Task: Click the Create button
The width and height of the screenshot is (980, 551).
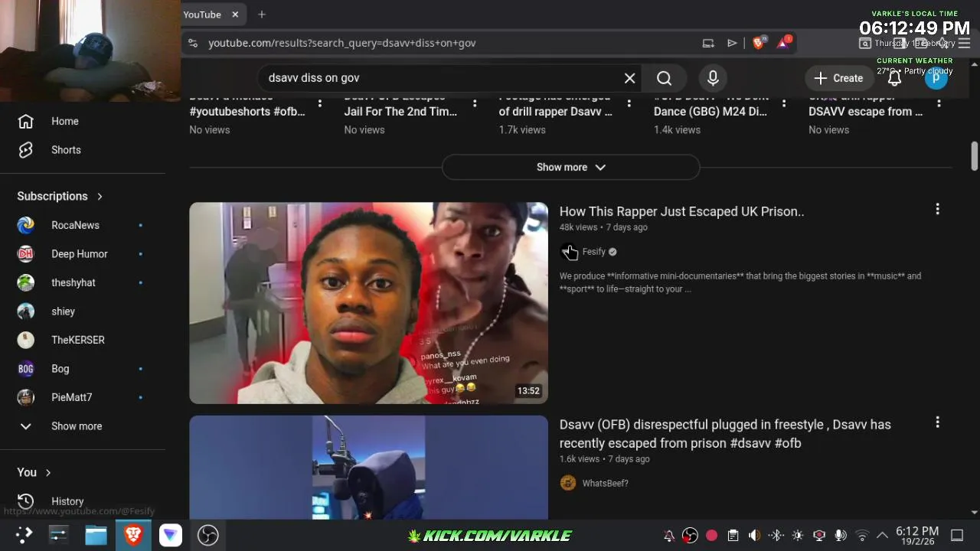Action: click(x=838, y=78)
